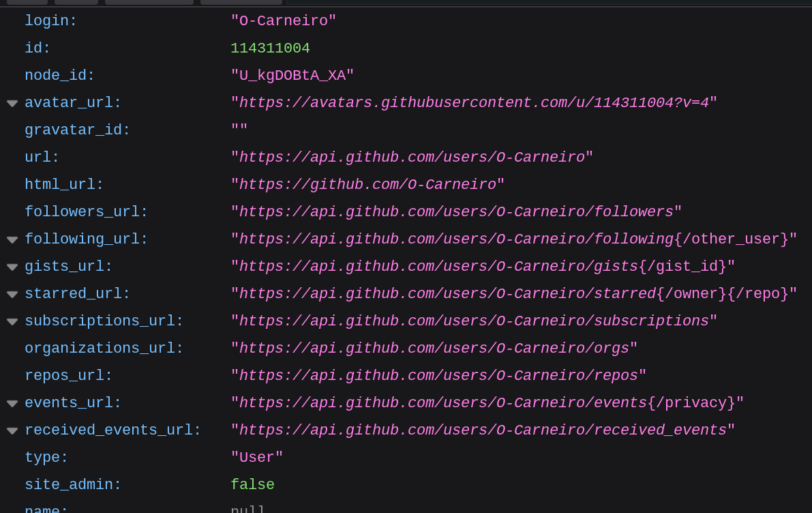The height and width of the screenshot is (513, 812).
Task: Select the avatar_url key label
Action: (73, 102)
